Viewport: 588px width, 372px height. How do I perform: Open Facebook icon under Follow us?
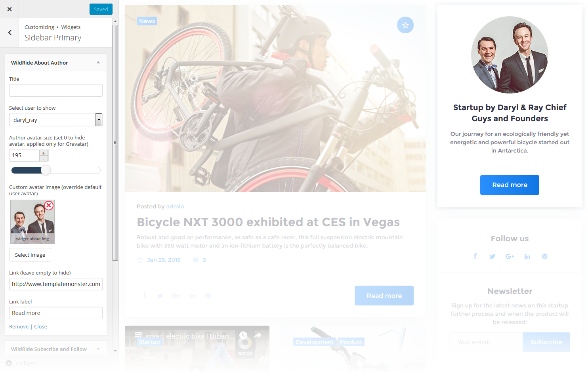click(475, 256)
